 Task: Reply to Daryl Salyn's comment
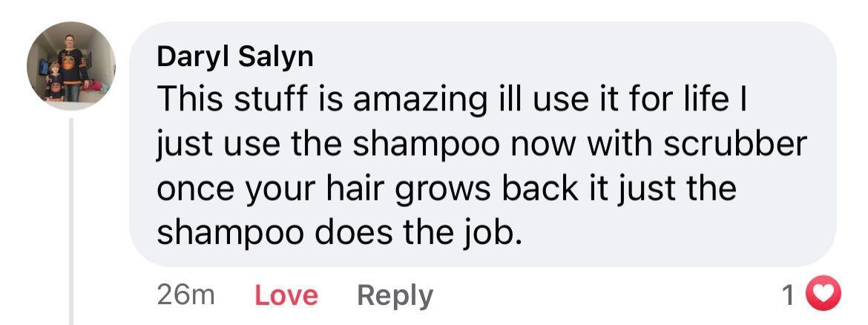[x=395, y=296]
